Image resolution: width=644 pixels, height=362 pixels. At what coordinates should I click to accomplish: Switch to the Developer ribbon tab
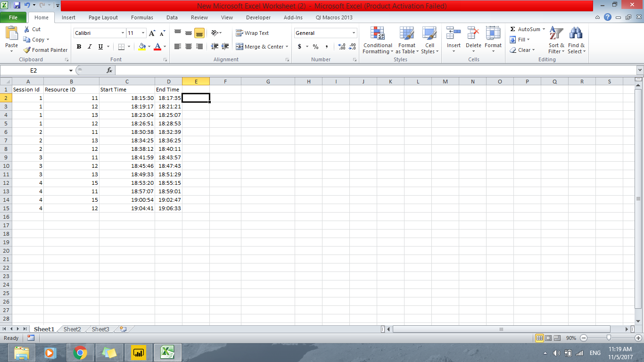258,17
